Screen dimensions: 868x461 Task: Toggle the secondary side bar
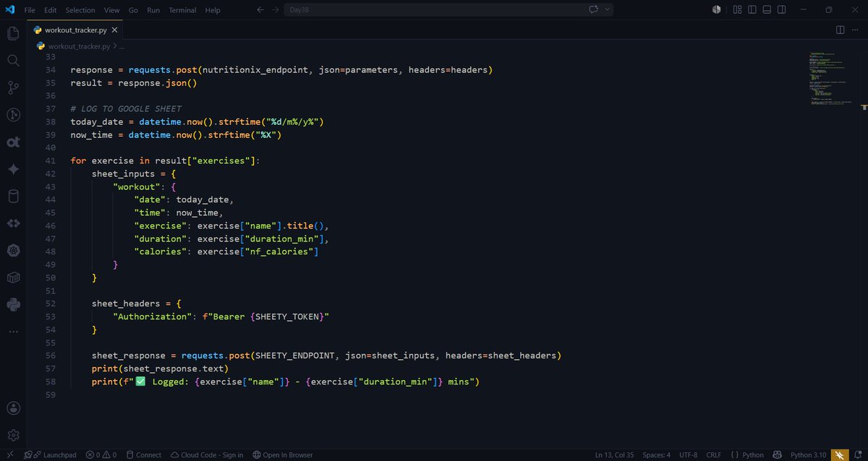(x=783, y=10)
